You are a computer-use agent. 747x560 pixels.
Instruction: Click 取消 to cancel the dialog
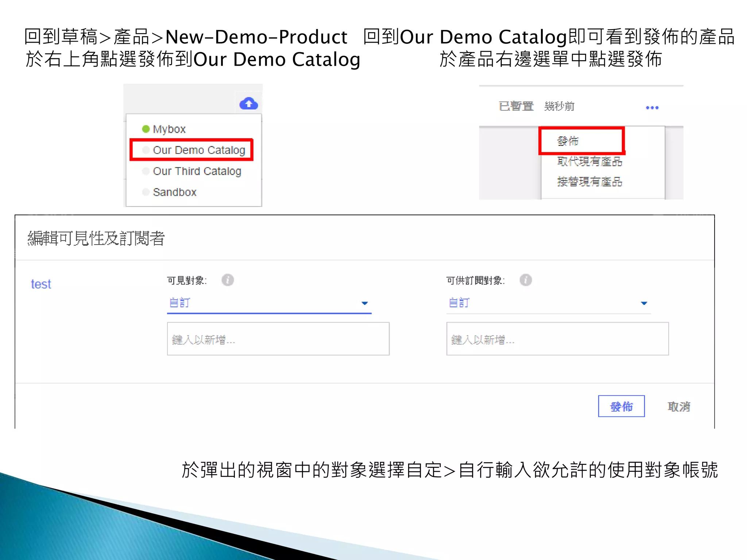tap(679, 407)
